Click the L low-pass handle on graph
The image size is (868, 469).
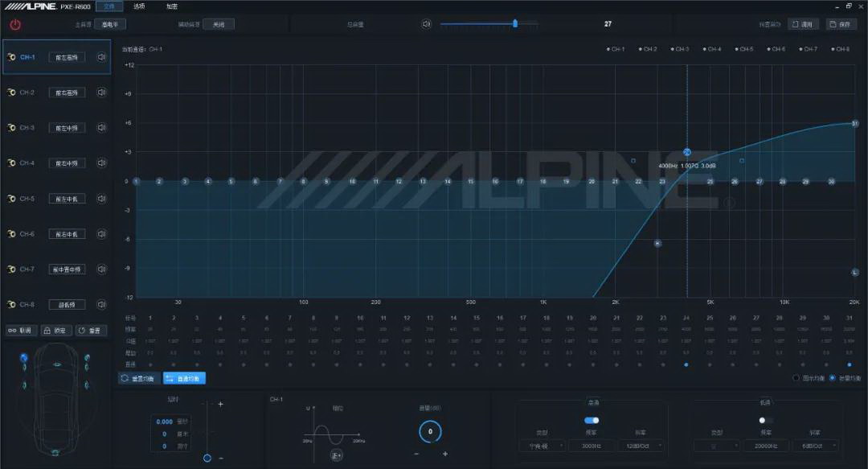point(854,272)
